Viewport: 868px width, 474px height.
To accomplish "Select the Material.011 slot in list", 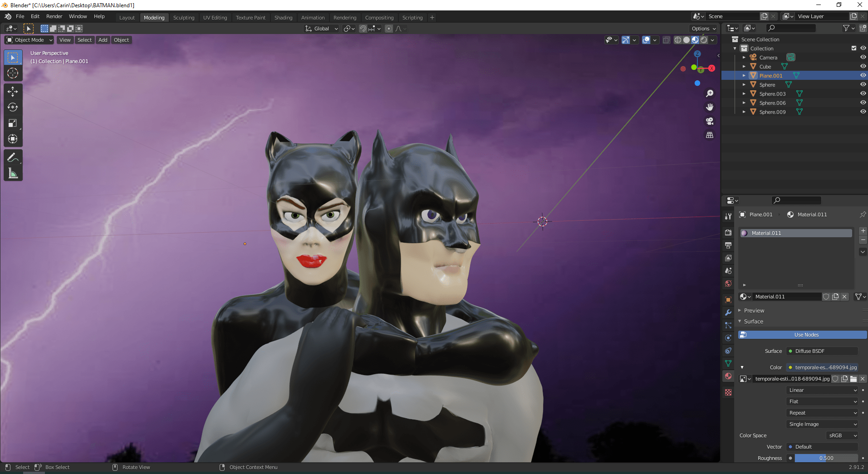I will coord(796,233).
